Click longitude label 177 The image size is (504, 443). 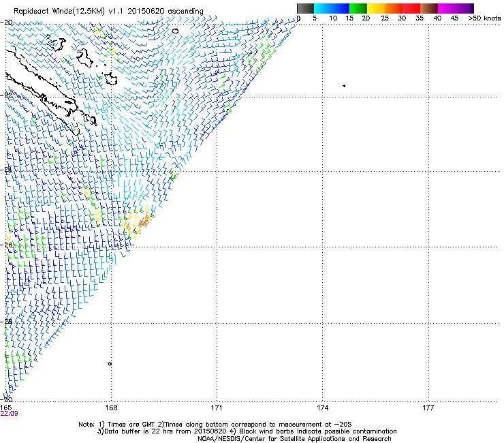click(428, 408)
